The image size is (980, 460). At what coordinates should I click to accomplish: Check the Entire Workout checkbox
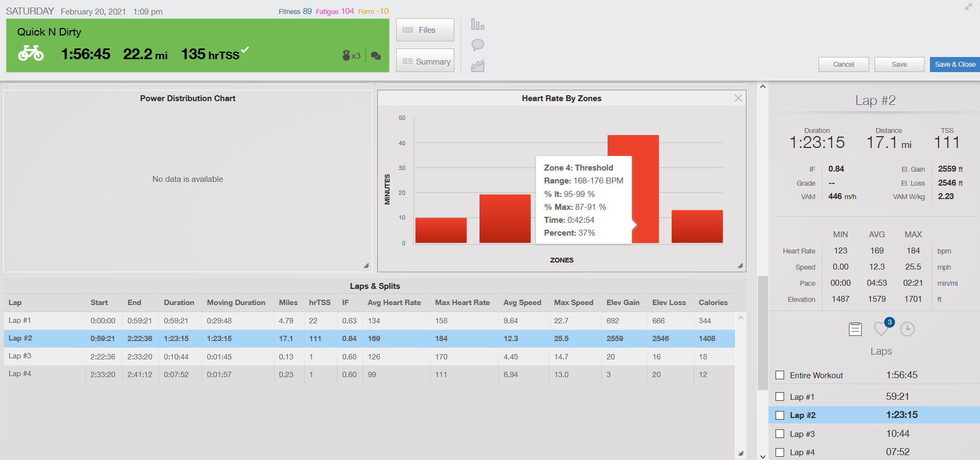tap(780, 375)
